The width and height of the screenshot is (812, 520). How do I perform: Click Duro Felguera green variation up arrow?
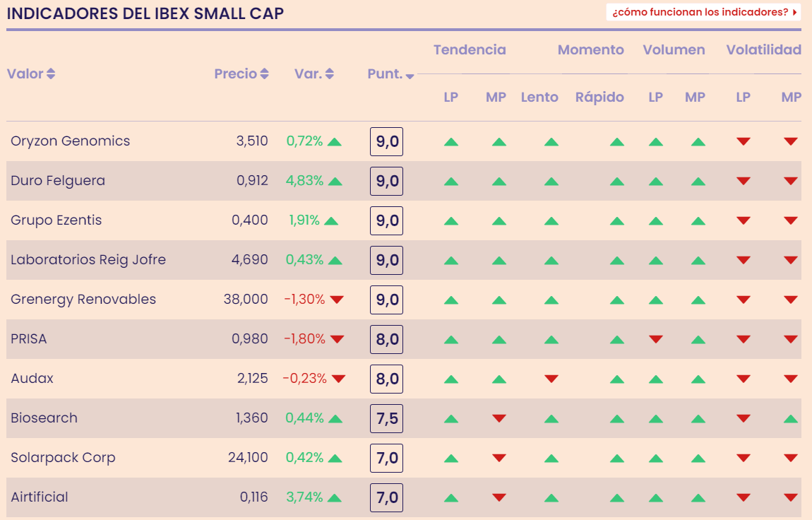pos(335,182)
